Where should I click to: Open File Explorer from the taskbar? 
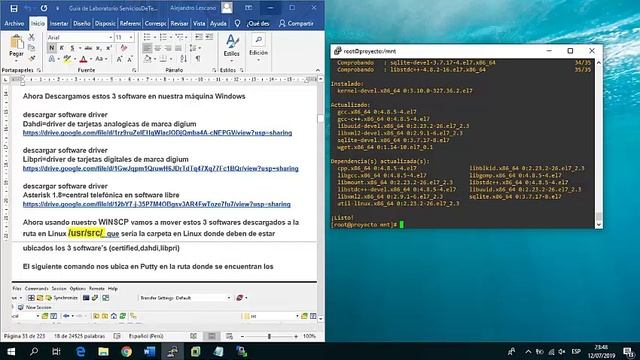(x=103, y=351)
